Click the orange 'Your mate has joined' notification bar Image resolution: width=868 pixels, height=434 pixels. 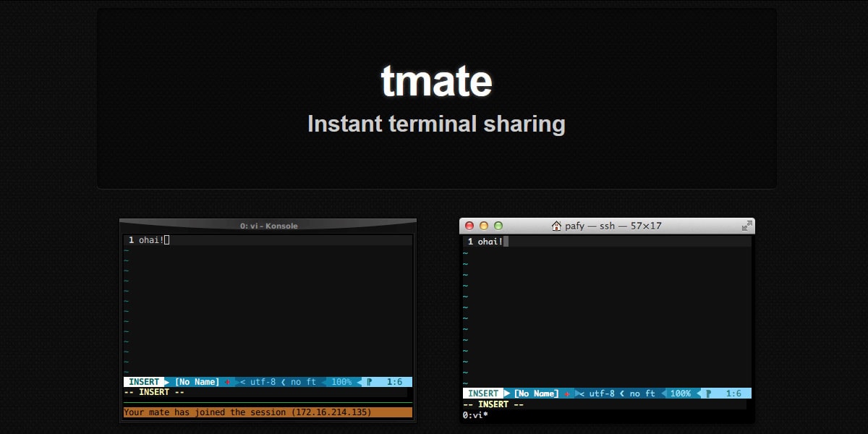tap(268, 412)
